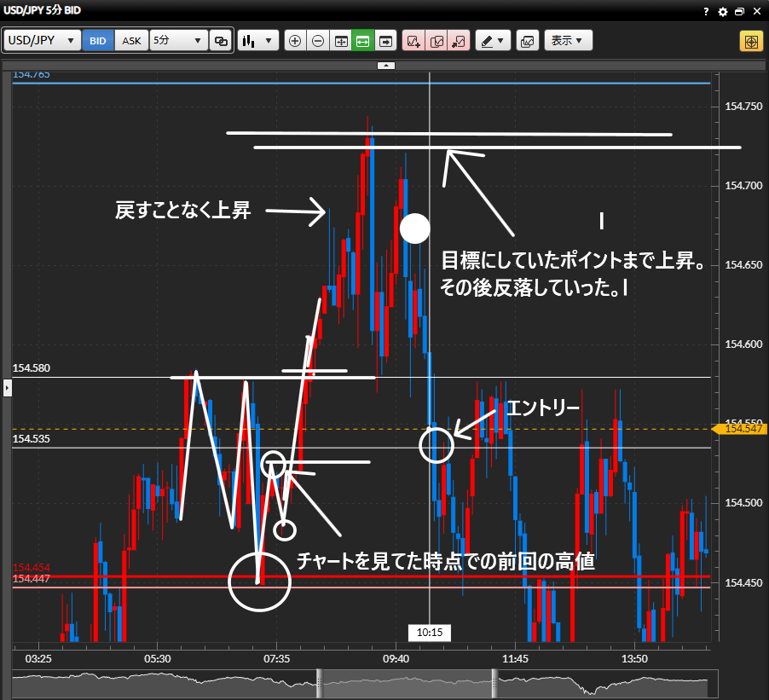Image resolution: width=769 pixels, height=700 pixels.
Task: Click the technical indicator chart icon
Action: pyautogui.click(x=527, y=41)
